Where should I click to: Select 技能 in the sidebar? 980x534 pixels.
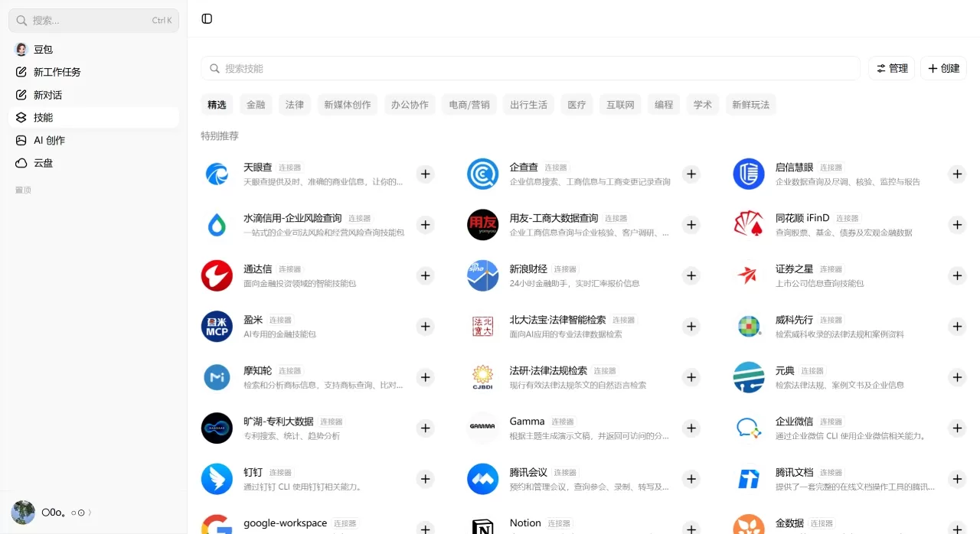click(x=93, y=117)
